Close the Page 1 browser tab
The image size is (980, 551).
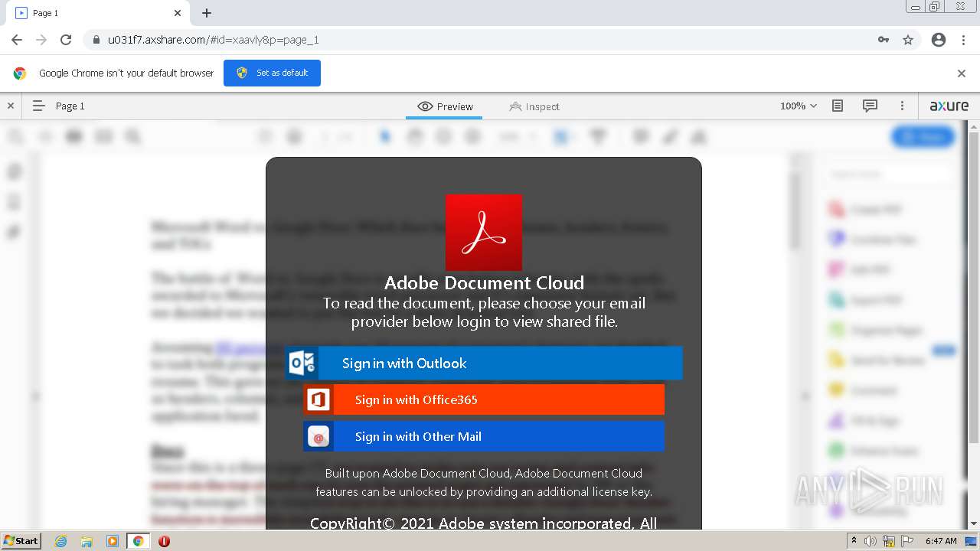[x=178, y=13]
